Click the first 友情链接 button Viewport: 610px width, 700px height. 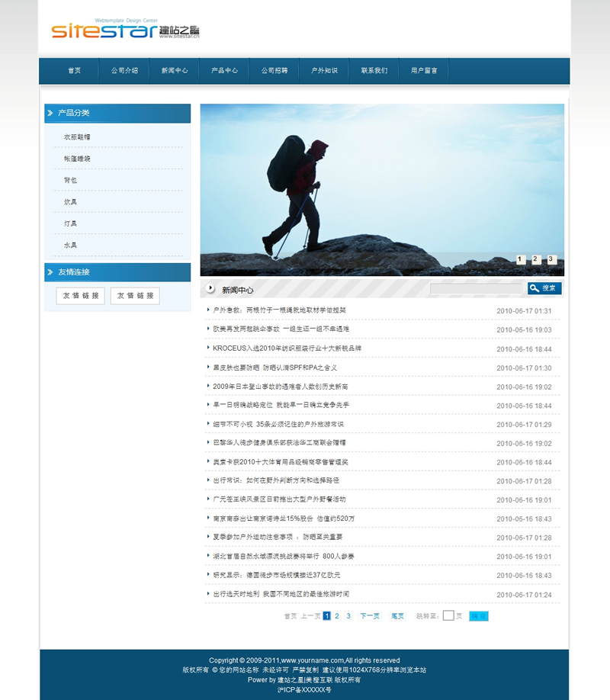click(81, 296)
